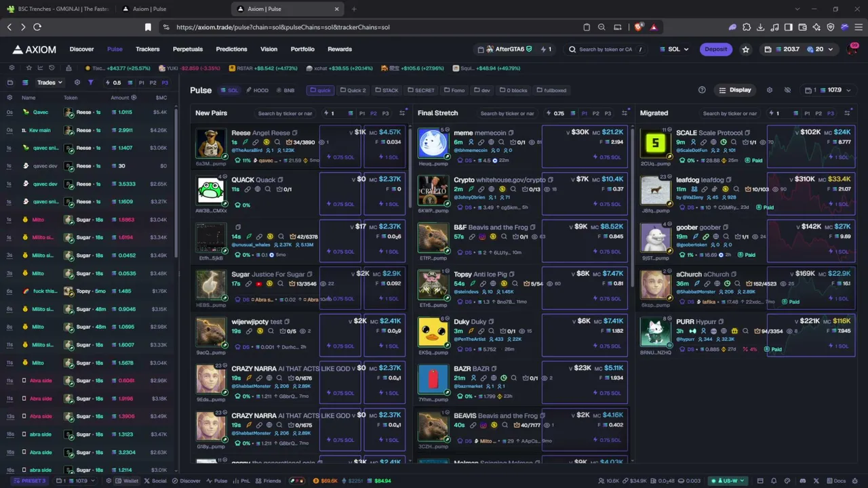Image resolution: width=868 pixels, height=488 pixels.
Task: Click the purple funnel filter in Trades panel
Action: (90, 83)
